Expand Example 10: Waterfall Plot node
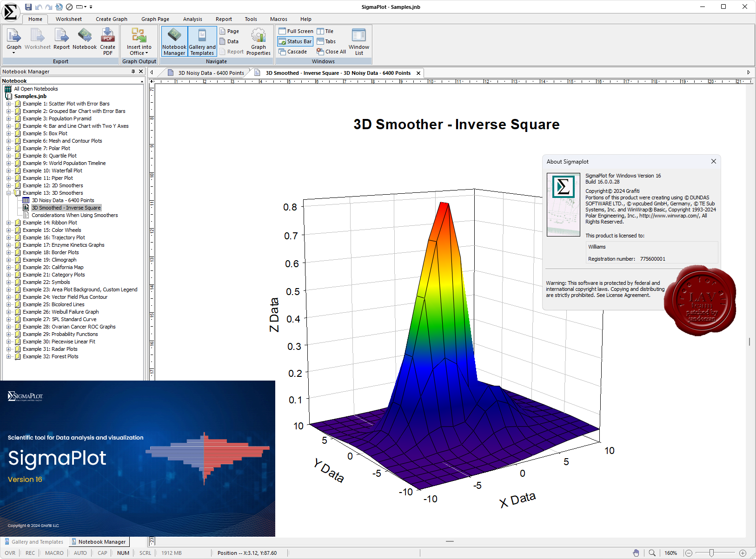 pos(8,171)
